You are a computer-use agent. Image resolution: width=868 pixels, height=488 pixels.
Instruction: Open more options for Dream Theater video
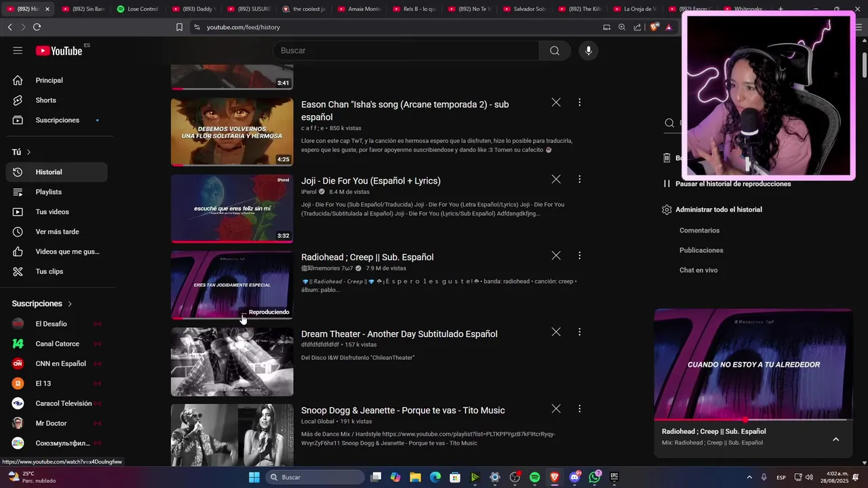[x=579, y=332]
